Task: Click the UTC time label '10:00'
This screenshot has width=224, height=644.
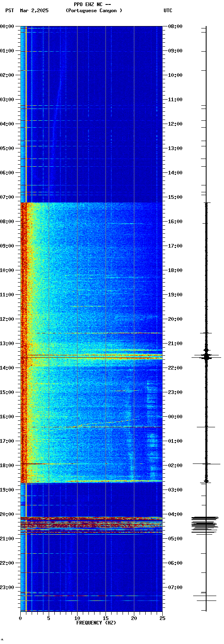Action: point(175,75)
